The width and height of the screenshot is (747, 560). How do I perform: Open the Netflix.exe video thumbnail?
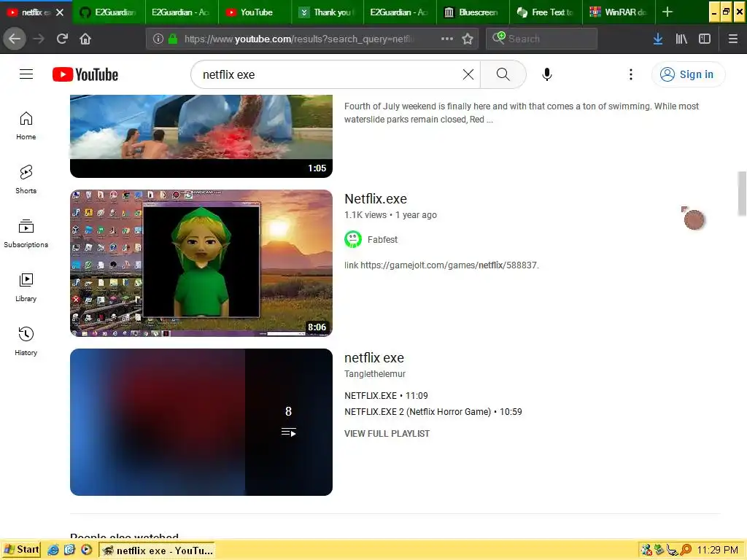(201, 263)
